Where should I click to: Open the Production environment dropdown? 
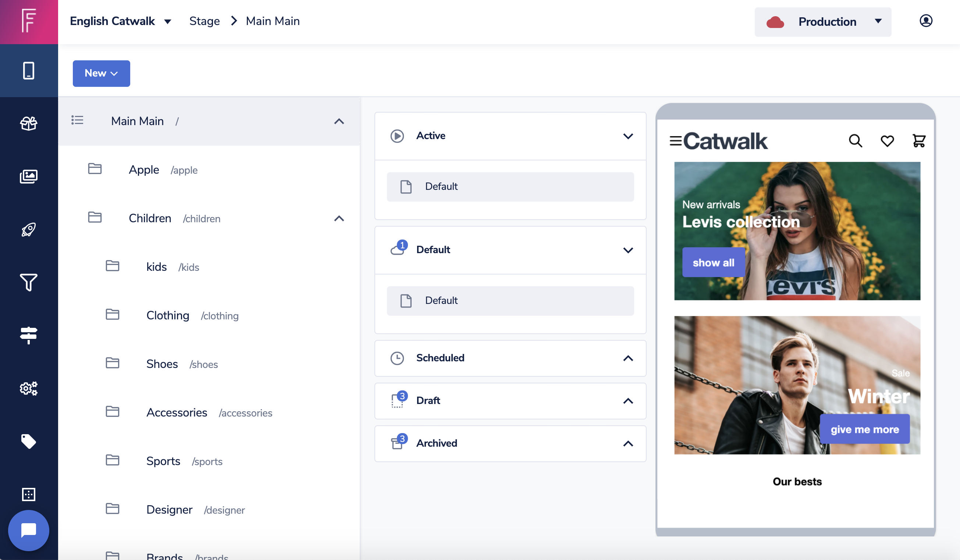822,22
